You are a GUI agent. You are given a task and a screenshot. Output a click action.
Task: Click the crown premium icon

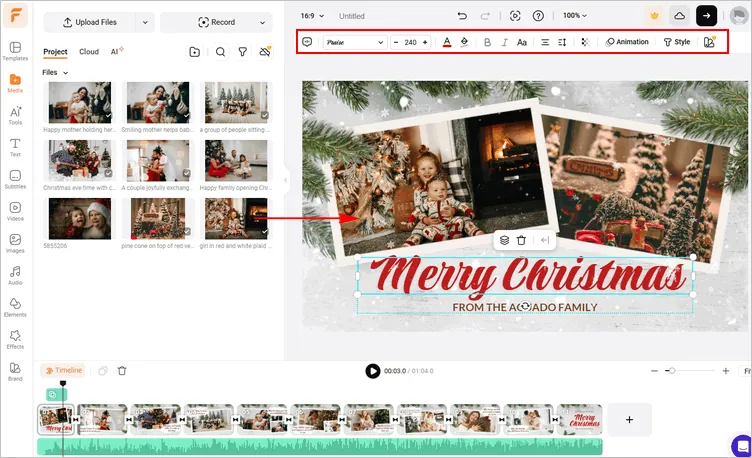point(654,16)
